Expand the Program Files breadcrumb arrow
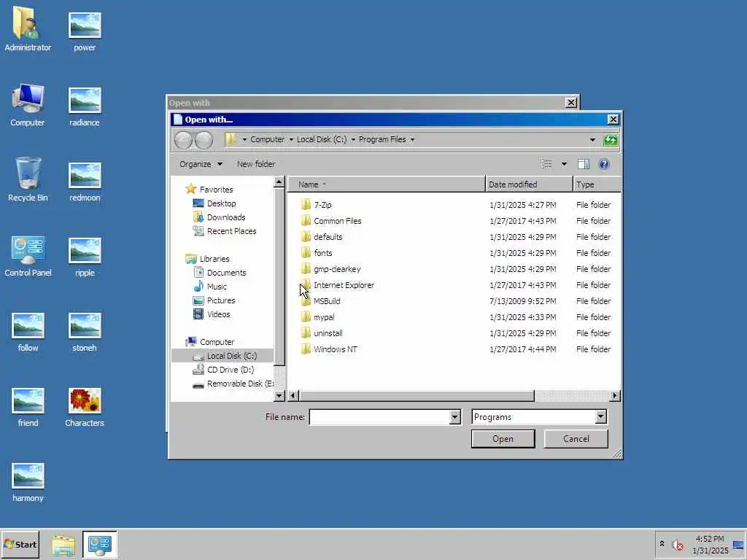The width and height of the screenshot is (747, 560). (413, 139)
